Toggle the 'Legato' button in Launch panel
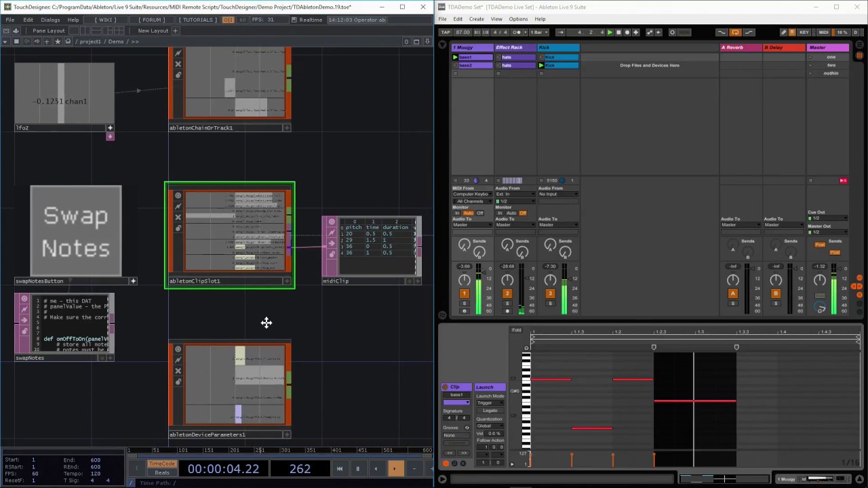This screenshot has width=868, height=488. (490, 411)
